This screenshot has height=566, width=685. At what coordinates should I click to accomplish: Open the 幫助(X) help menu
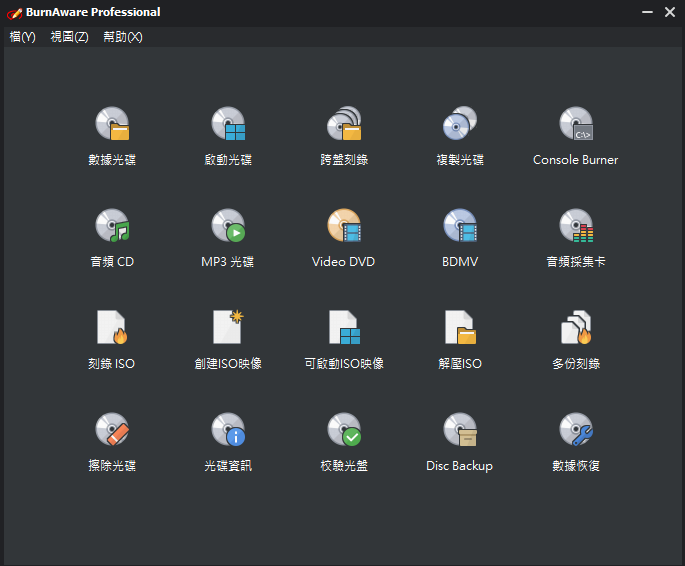[x=123, y=37]
